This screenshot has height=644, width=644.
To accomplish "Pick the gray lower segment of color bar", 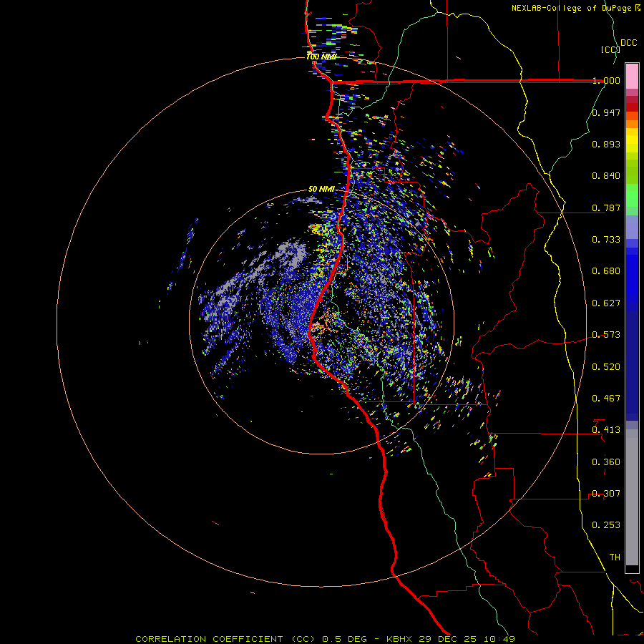I will point(632,497).
